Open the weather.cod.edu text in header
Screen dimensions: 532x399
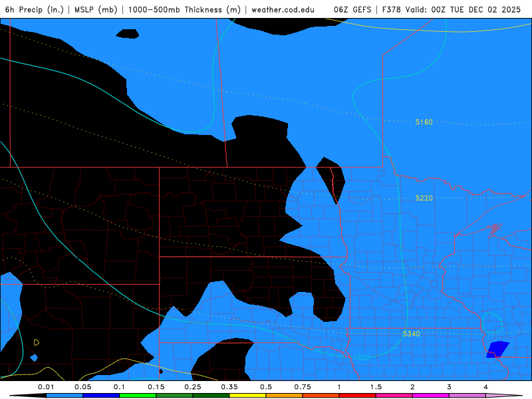point(283,9)
